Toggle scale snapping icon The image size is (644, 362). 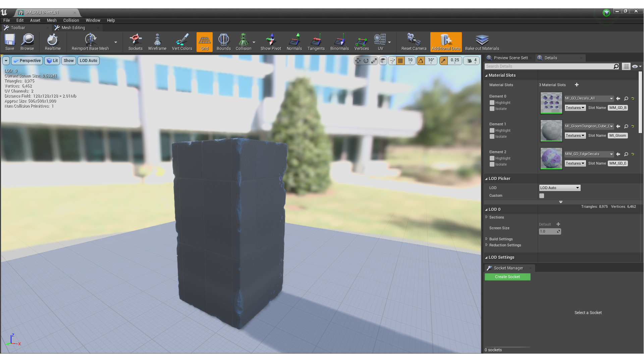click(x=443, y=61)
